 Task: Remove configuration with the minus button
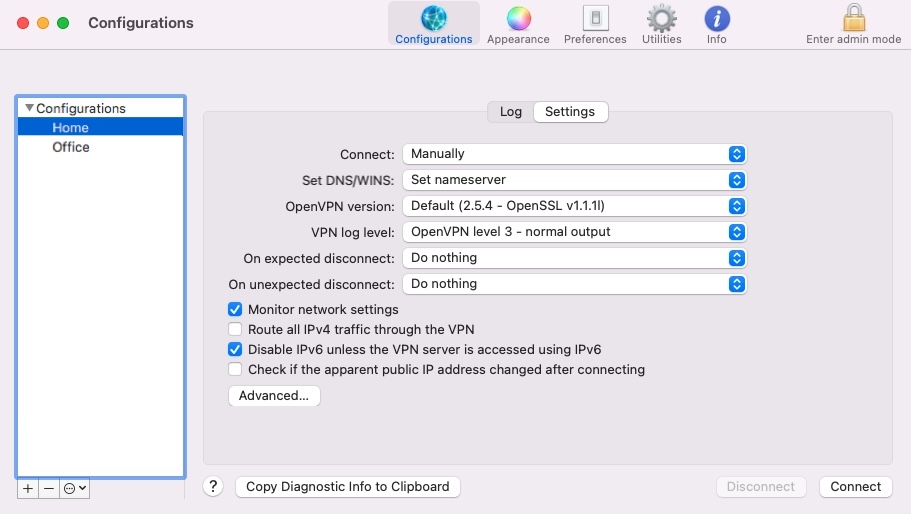click(49, 488)
